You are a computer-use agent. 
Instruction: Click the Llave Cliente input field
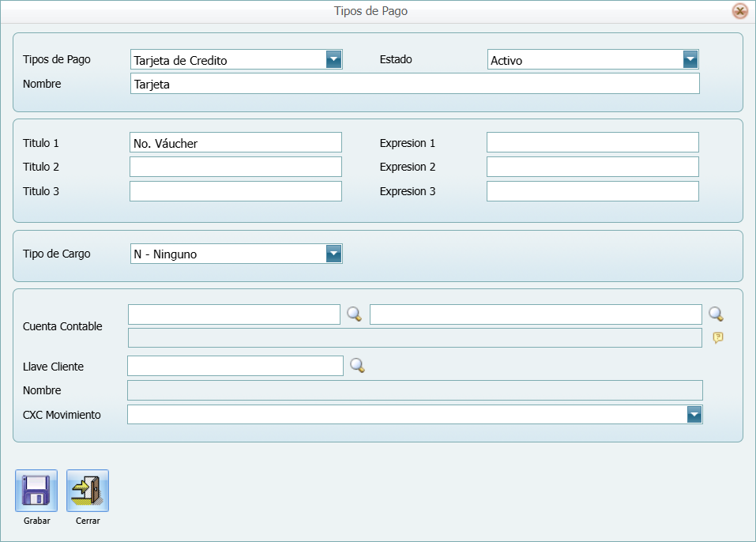(235, 366)
